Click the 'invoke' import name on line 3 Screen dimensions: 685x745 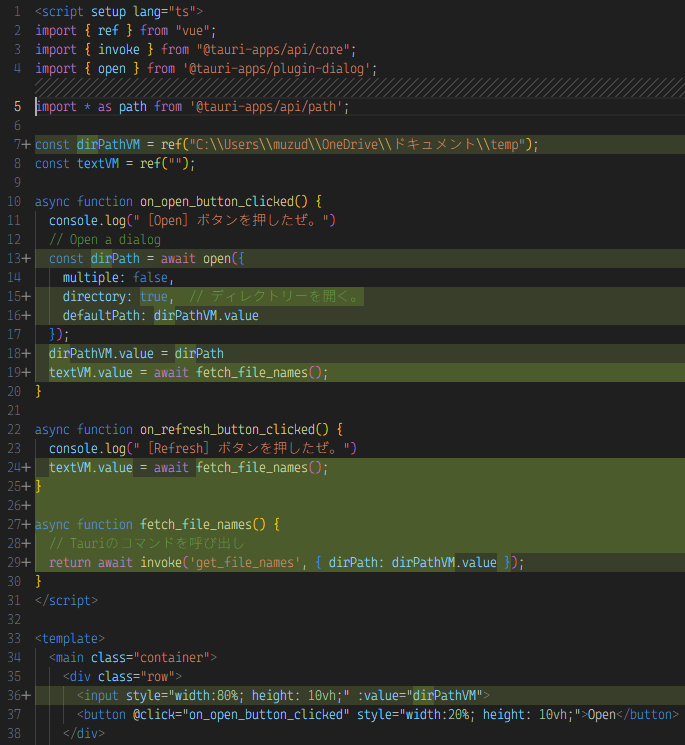coord(119,49)
